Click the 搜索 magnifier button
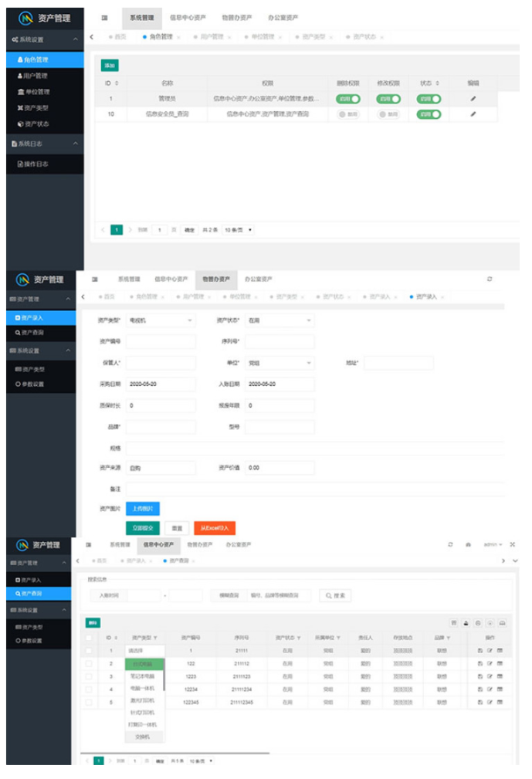 (x=336, y=596)
